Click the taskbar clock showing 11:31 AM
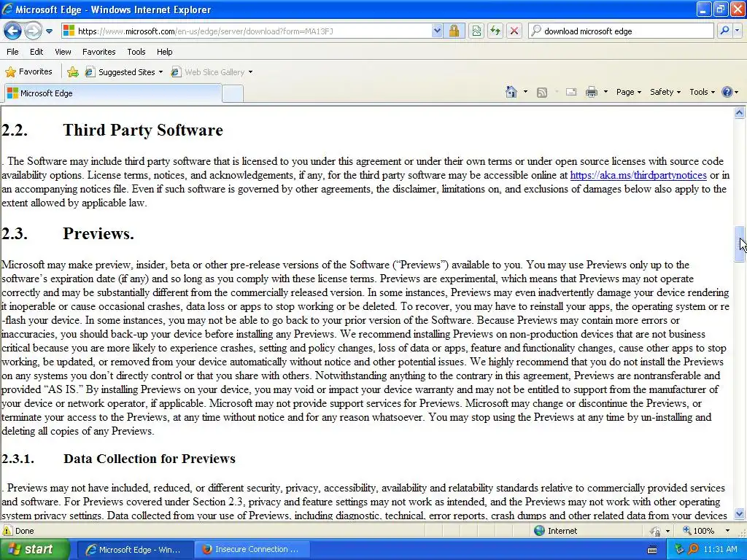 720,550
